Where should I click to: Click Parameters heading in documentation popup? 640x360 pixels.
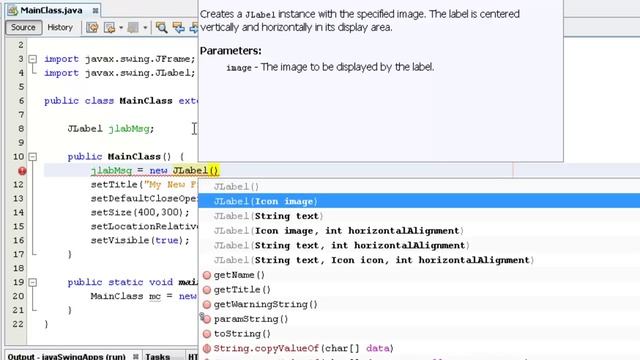[231, 51]
